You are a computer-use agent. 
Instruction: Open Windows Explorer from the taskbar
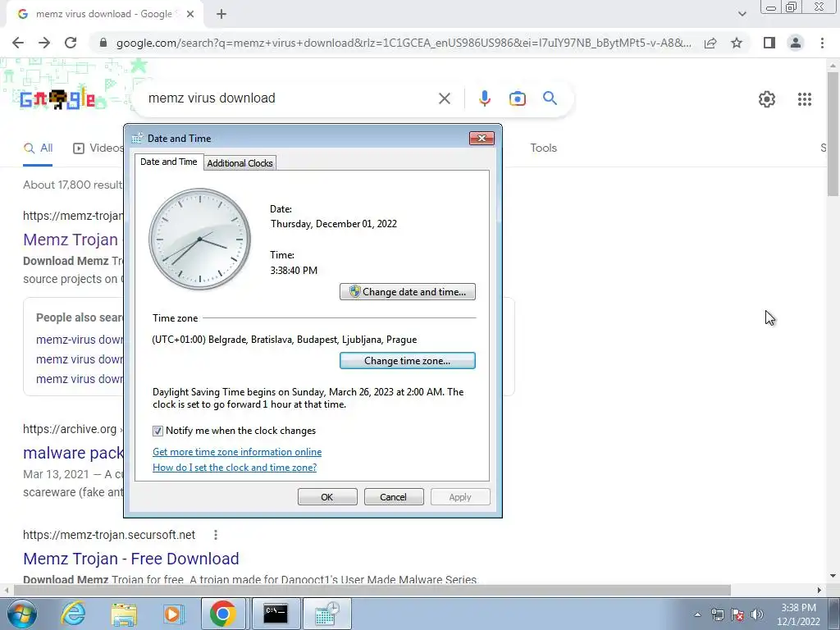tap(124, 614)
